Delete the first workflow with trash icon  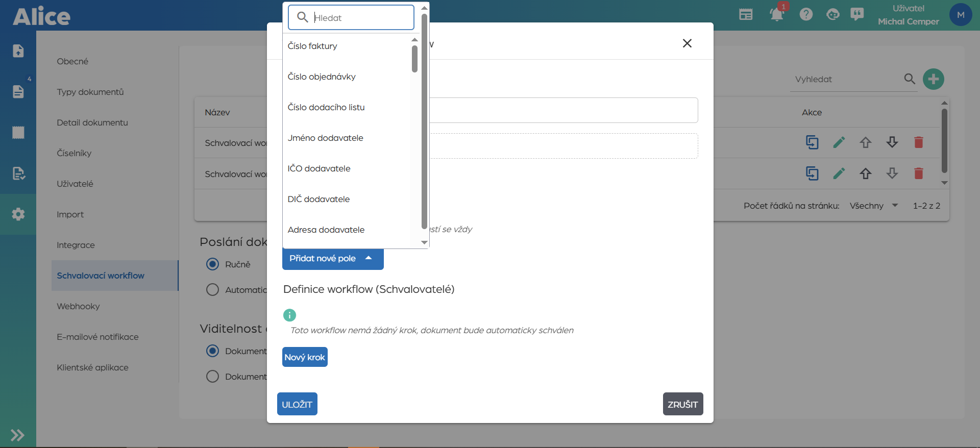918,142
